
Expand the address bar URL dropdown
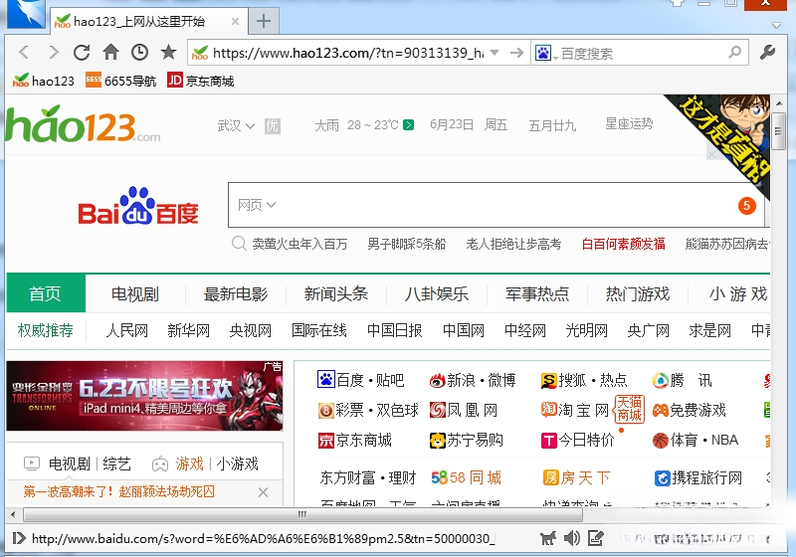tap(494, 52)
